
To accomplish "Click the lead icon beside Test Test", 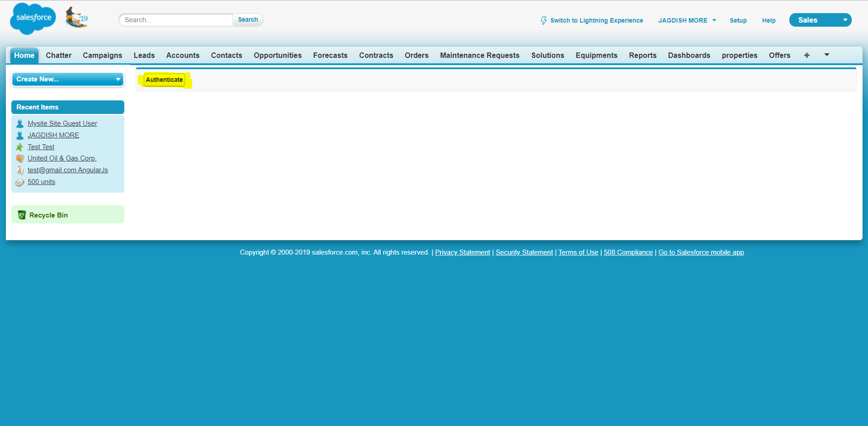I will [20, 147].
